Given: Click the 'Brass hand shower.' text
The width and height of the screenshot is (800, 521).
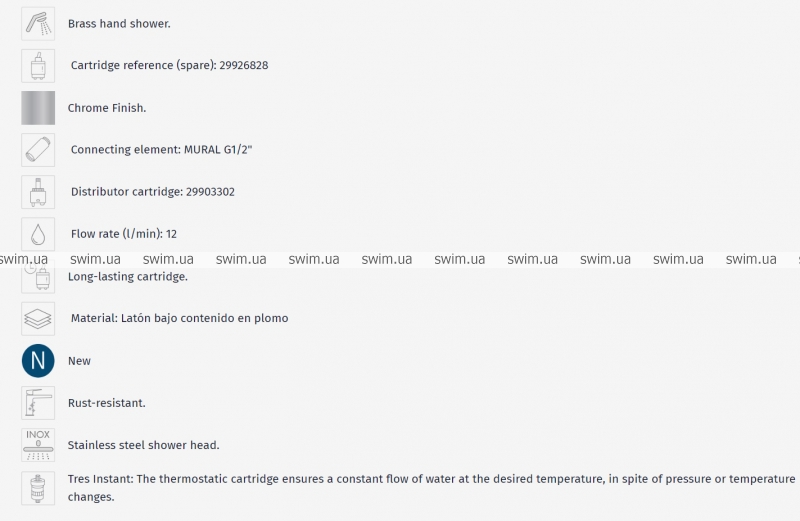Looking at the screenshot, I should coord(119,23).
